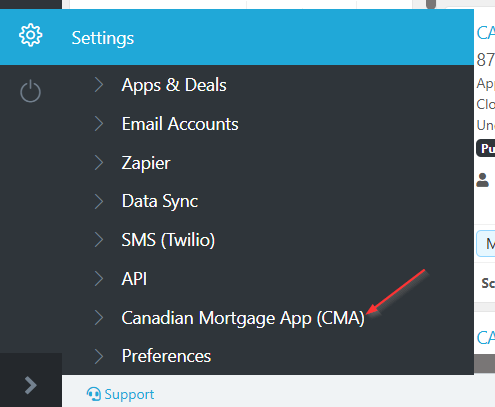This screenshot has height=407, width=495.
Task: Open Email Accounts settings
Action: 180,124
